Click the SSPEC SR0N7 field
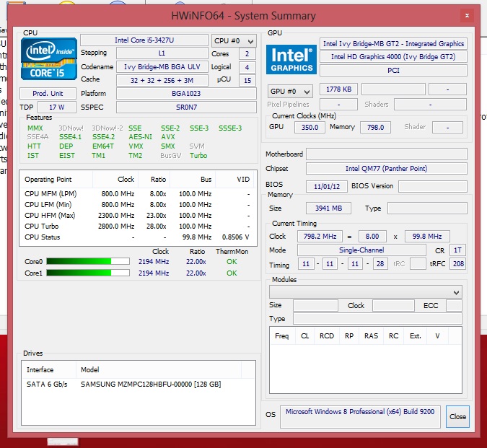The height and width of the screenshot is (448, 487). click(186, 107)
